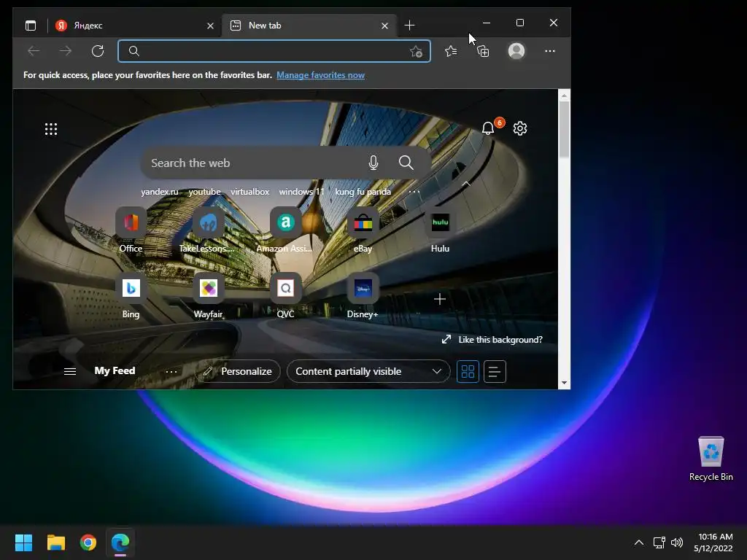Image resolution: width=747 pixels, height=560 pixels.
Task: Launch Google Chrome from taskbar
Action: (x=88, y=542)
